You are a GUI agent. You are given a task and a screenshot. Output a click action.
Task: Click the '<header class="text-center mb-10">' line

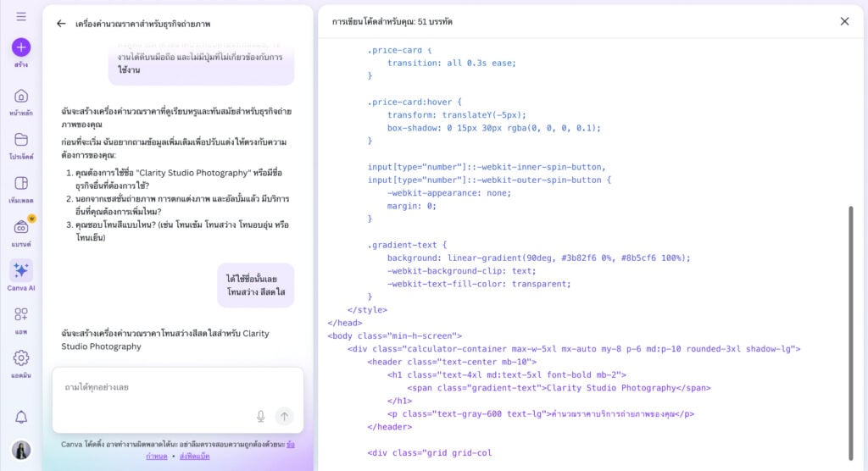point(452,362)
